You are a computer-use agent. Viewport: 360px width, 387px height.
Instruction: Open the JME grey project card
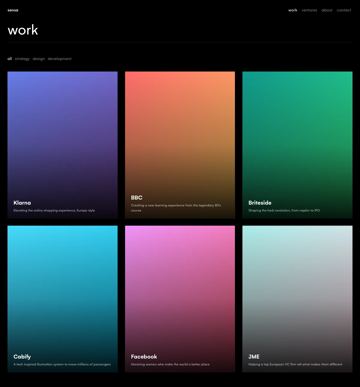(x=297, y=299)
